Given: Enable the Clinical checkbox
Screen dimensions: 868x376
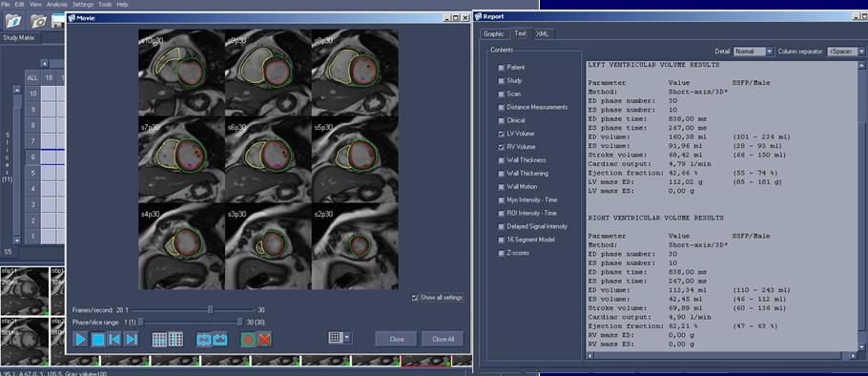Looking at the screenshot, I should click(501, 120).
